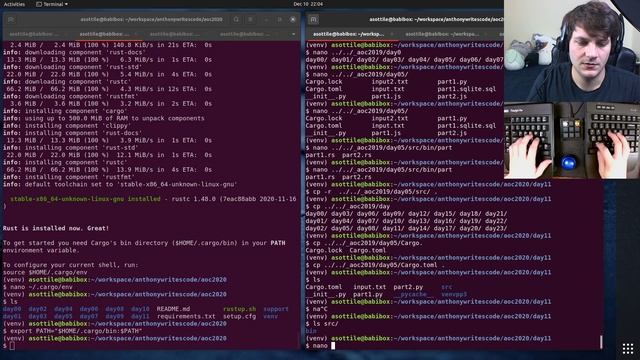Click 'README.md' in left ls output
Image resolution: width=640 pixels, height=360 pixels.
click(173, 309)
